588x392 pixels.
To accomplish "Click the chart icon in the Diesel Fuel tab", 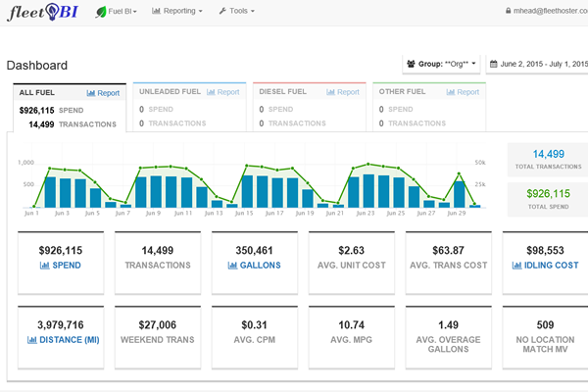I will [x=331, y=92].
